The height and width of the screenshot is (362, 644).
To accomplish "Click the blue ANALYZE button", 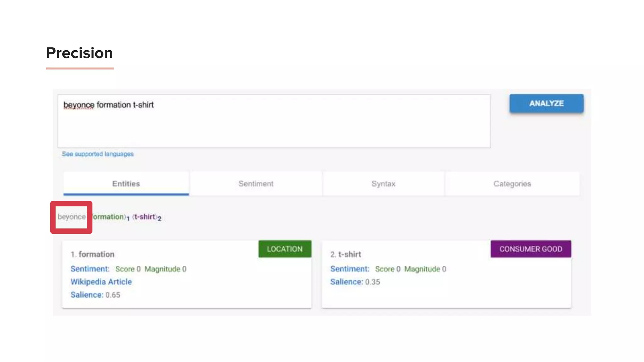I will 546,103.
